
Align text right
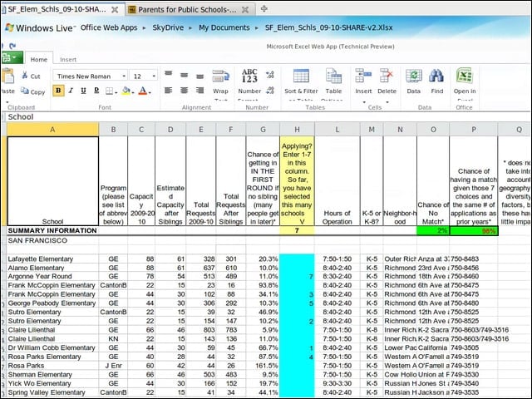pos(199,91)
